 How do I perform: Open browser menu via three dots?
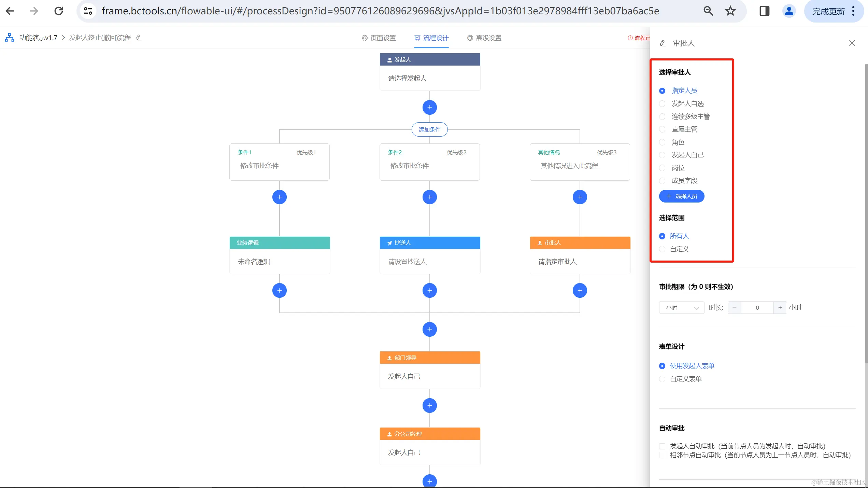[853, 11]
